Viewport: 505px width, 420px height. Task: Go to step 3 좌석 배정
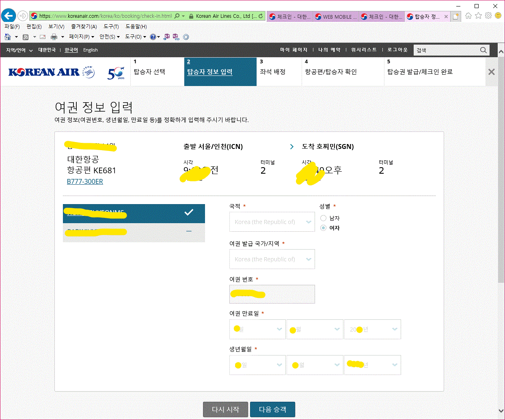tap(279, 71)
